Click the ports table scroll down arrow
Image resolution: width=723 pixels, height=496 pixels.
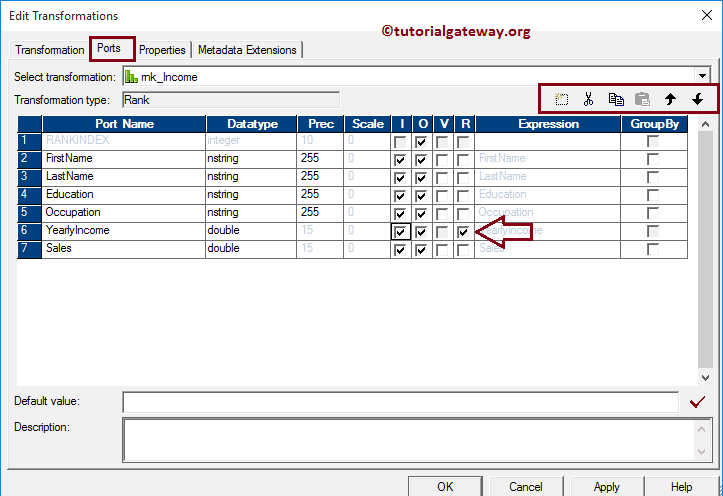click(x=705, y=378)
